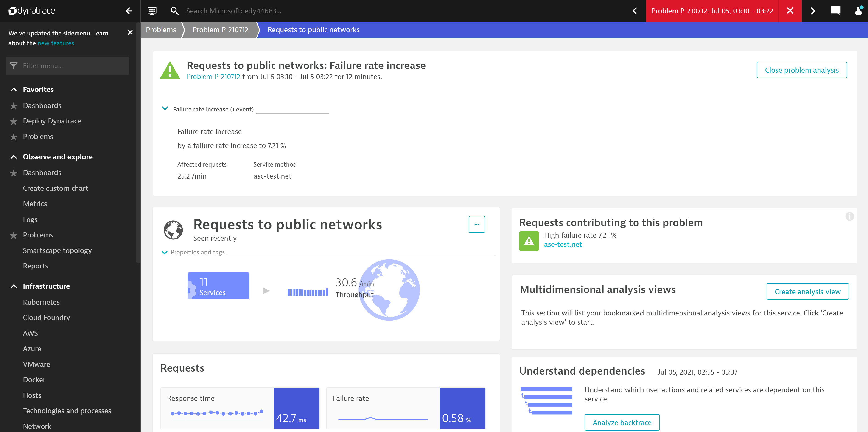Viewport: 868px width, 432px height.
Task: Collapse the Favorites menu section
Action: pos(14,89)
